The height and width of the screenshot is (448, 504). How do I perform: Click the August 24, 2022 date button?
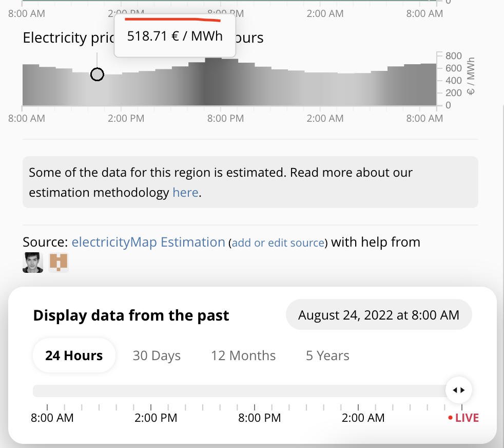[x=379, y=314]
